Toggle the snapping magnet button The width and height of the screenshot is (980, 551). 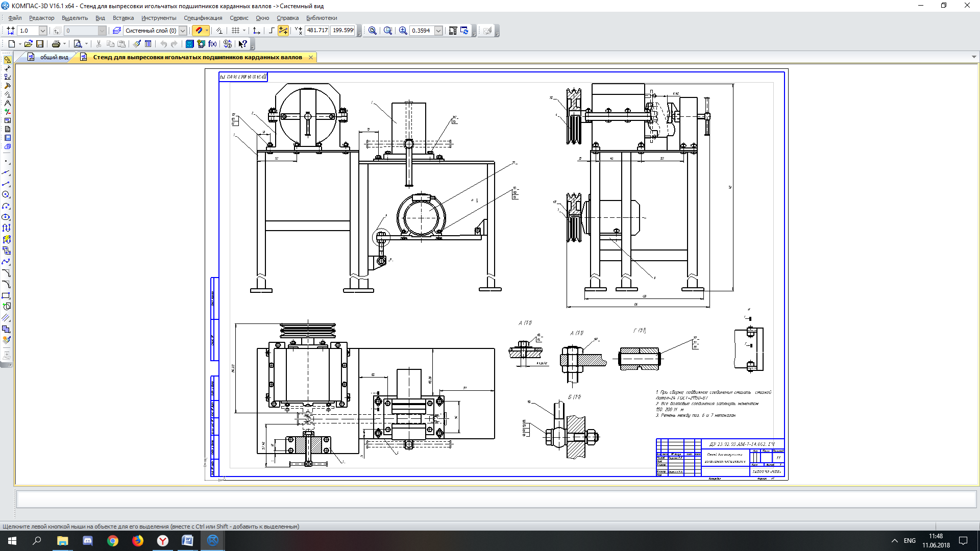point(199,31)
